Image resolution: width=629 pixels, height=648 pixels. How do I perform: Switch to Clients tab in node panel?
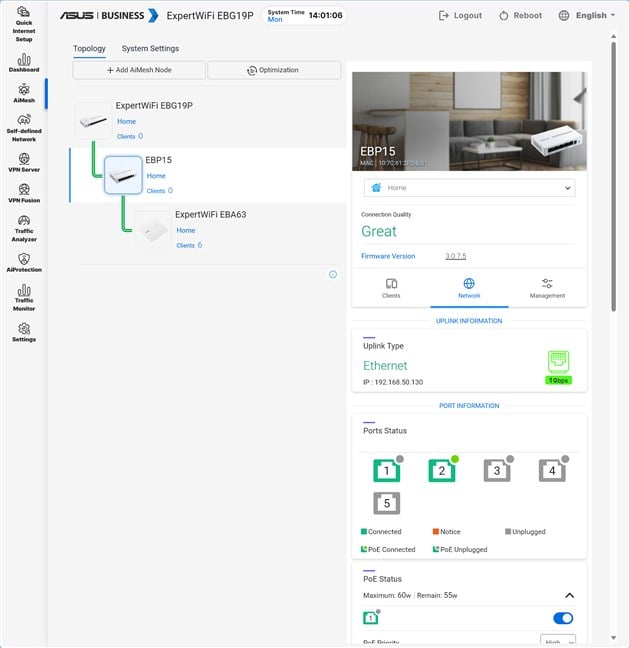tap(391, 288)
